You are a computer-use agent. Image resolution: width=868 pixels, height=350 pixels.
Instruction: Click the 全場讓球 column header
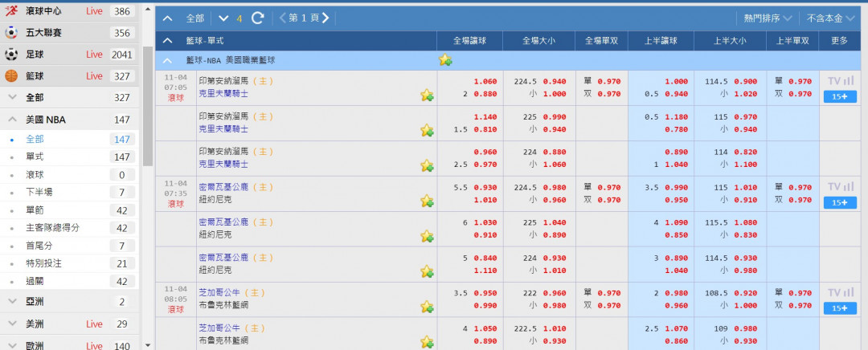pos(470,41)
